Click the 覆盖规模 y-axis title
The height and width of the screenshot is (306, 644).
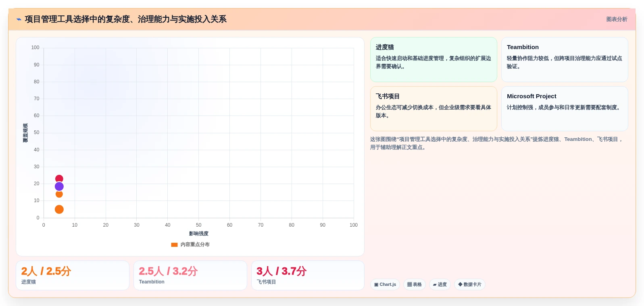pyautogui.click(x=25, y=133)
